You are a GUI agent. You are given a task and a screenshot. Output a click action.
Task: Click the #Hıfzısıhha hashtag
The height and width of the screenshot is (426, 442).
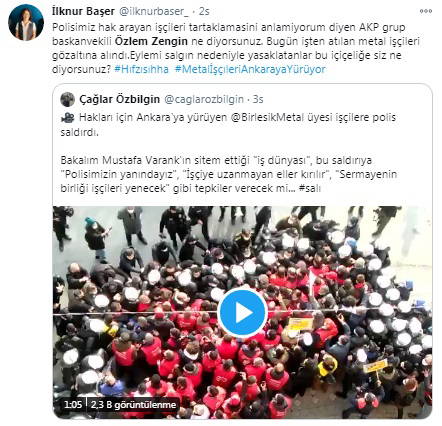141,69
